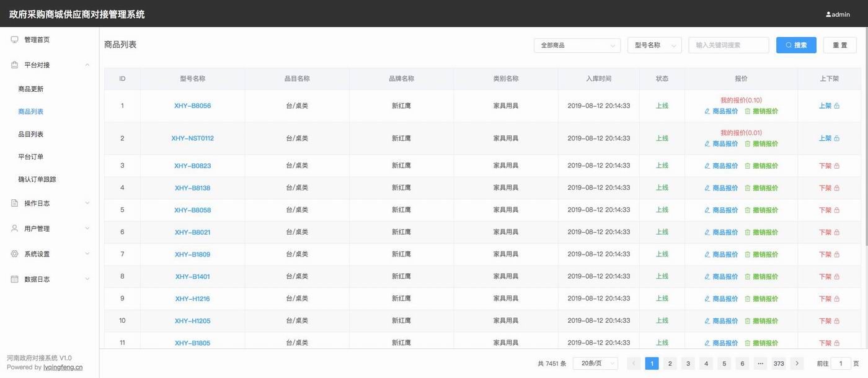868x378 pixels.
Task: Click the trash icon for 撤销报价 in row 5
Action: [x=747, y=210]
